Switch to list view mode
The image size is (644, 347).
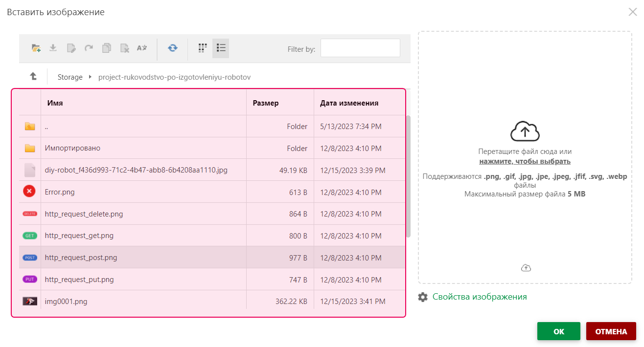click(221, 48)
